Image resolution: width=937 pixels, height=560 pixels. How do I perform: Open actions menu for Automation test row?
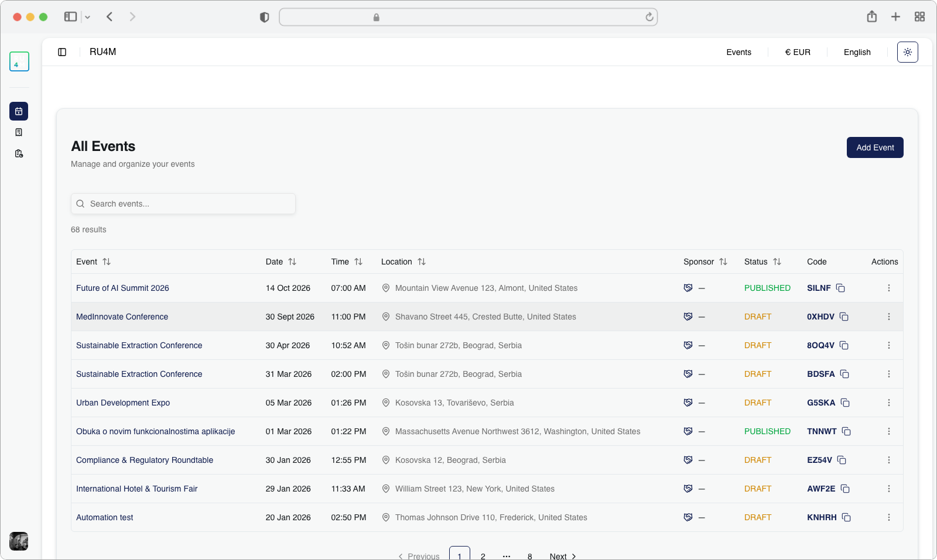click(888, 517)
